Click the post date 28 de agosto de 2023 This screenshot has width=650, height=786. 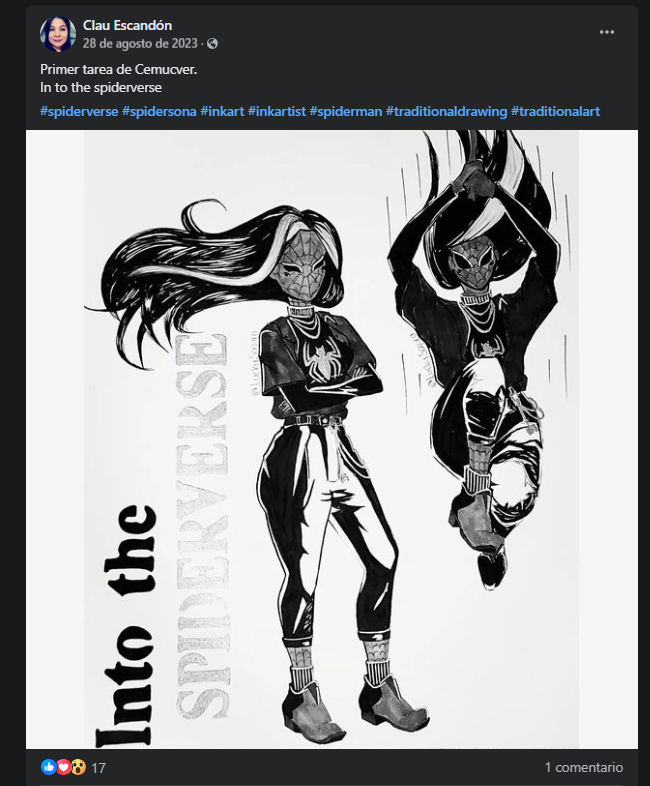coord(140,44)
